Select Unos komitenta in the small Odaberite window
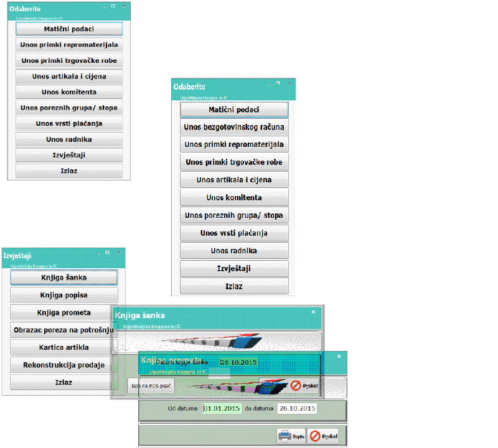The height and width of the screenshot is (448, 498). tap(69, 91)
